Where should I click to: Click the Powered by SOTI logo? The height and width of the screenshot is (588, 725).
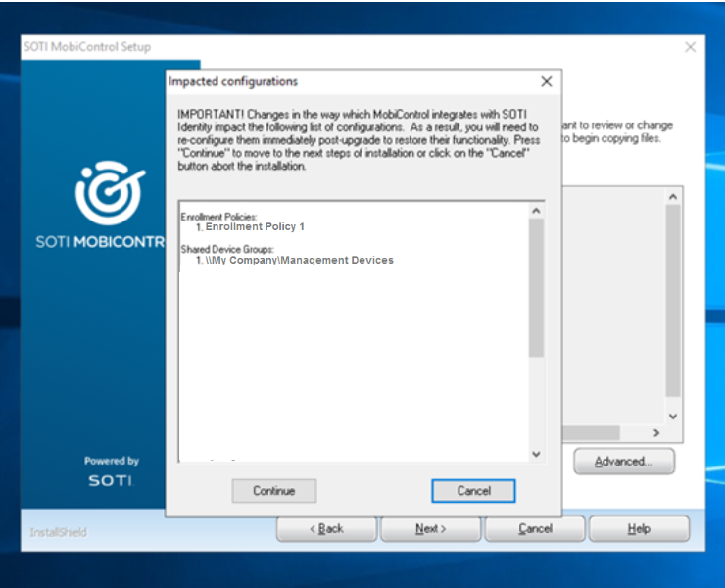pyautogui.click(x=111, y=472)
